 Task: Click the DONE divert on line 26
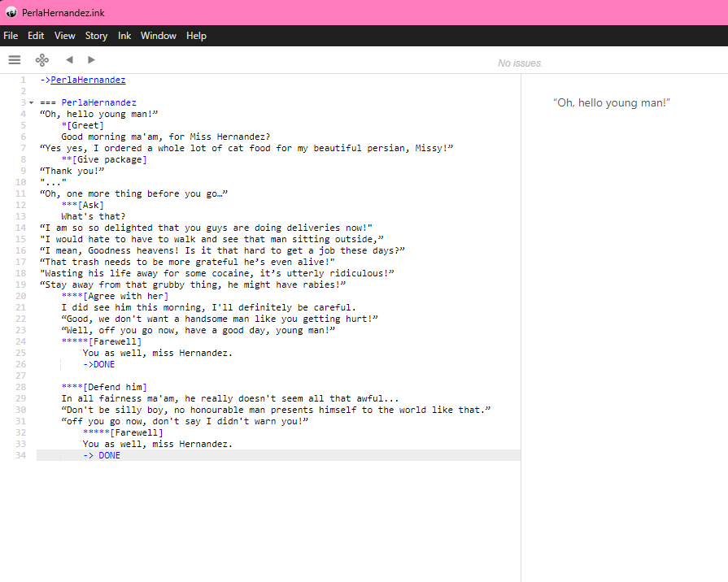point(103,365)
